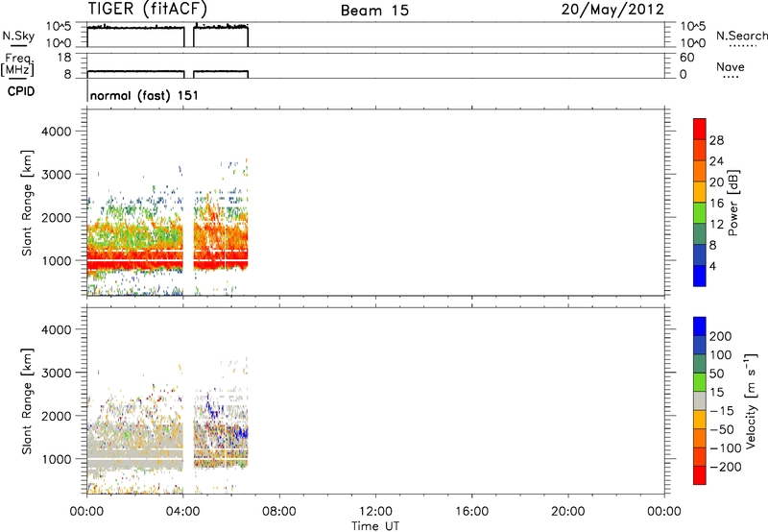This screenshot has width=768, height=532.
Task: Click the 20:00 time axis tick label
Action: click(567, 512)
